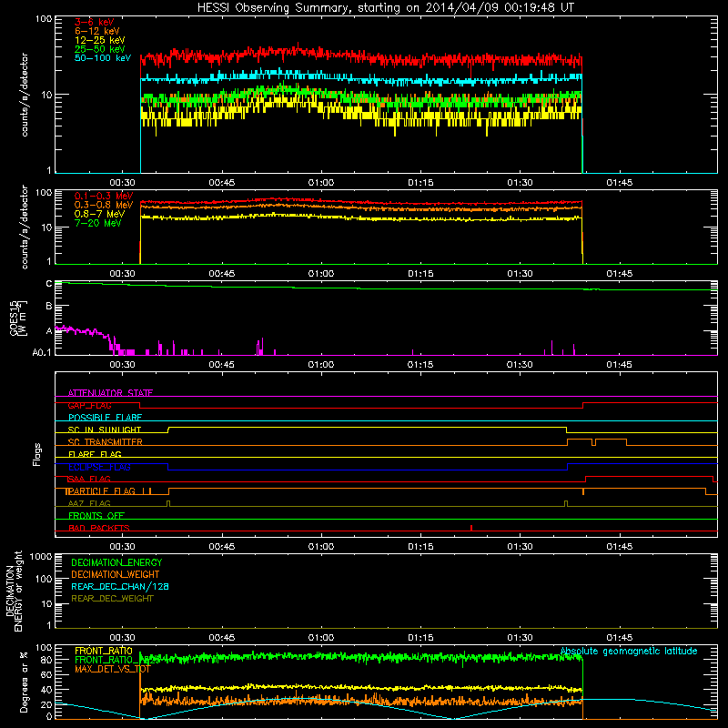This screenshot has height=728, width=728.
Task: Click the "0.3-0.8 MeV" legend entry
Action: [x=104, y=205]
